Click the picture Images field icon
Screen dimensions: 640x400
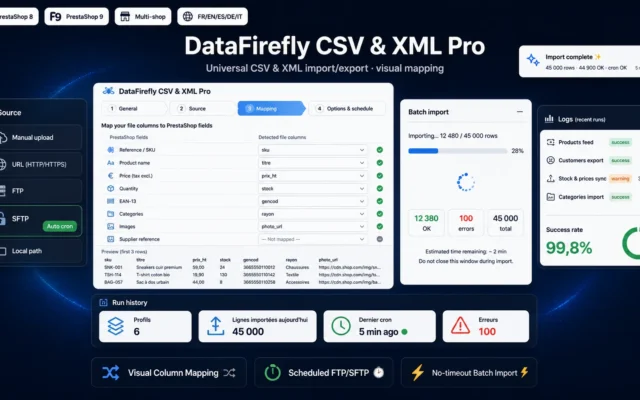point(111,227)
